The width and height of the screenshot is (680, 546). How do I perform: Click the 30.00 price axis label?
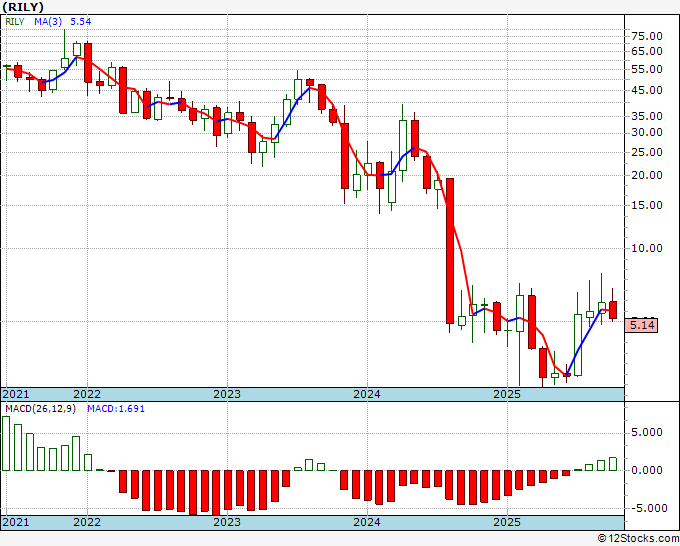tap(647, 132)
